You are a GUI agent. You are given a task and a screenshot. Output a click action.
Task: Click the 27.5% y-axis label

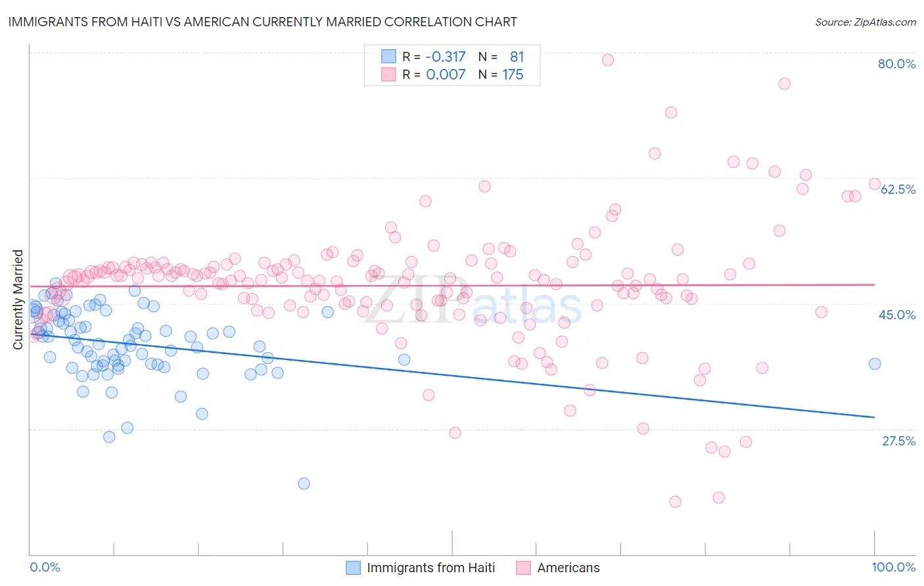[x=898, y=441]
